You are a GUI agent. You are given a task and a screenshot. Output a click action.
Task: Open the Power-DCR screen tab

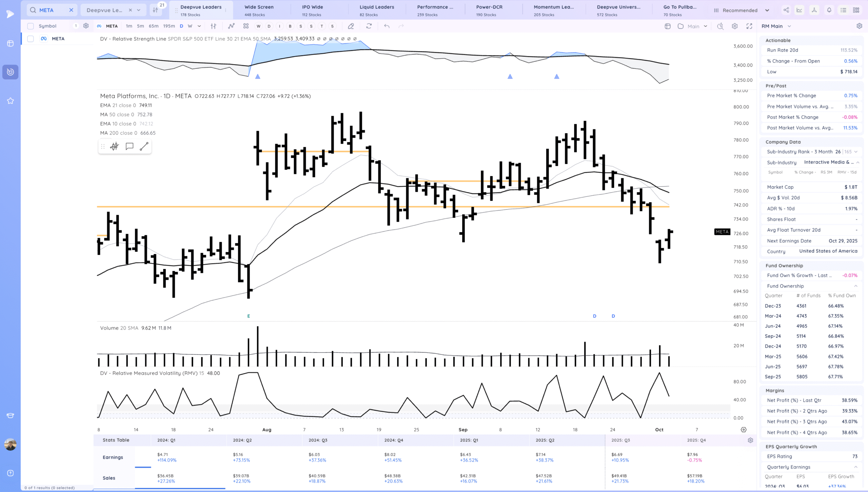click(x=489, y=10)
